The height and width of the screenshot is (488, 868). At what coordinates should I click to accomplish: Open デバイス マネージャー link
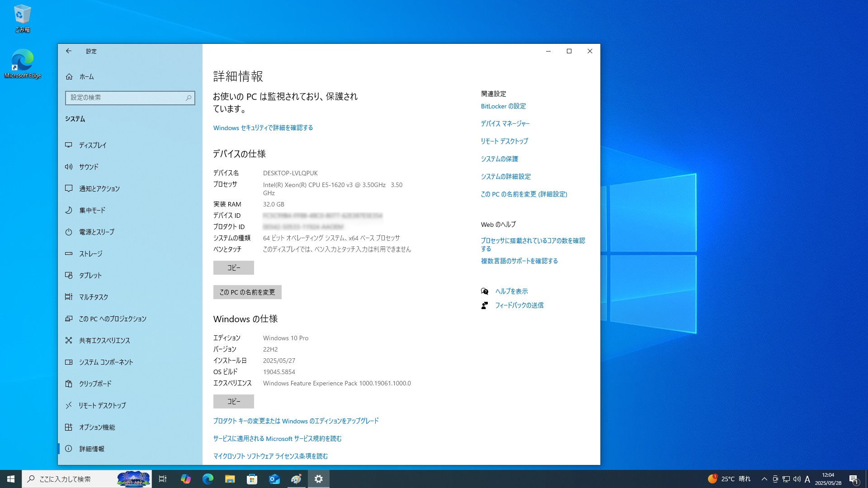[x=505, y=124]
